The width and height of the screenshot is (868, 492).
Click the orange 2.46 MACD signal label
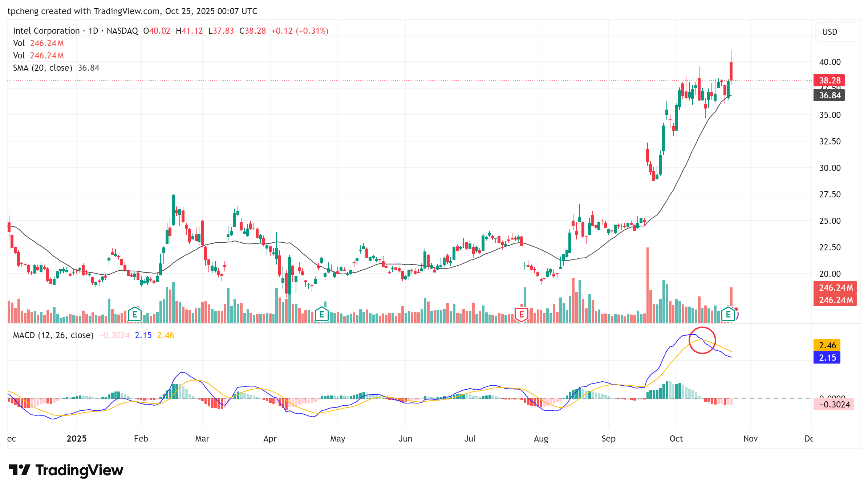pyautogui.click(x=827, y=345)
